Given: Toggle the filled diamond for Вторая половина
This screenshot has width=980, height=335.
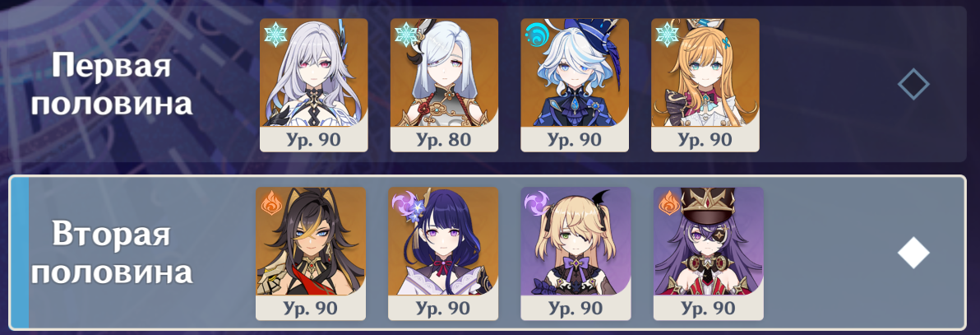Looking at the screenshot, I should tap(913, 253).
